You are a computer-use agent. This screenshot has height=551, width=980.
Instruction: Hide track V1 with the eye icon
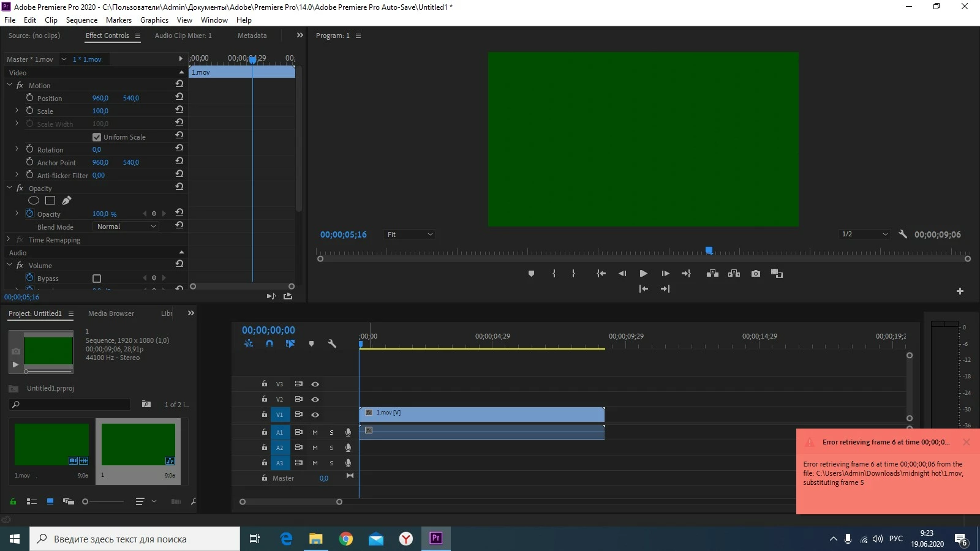pyautogui.click(x=315, y=414)
